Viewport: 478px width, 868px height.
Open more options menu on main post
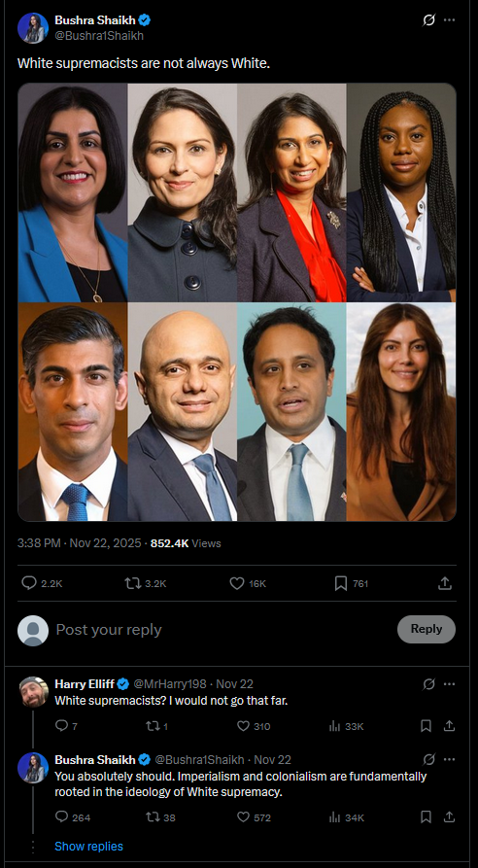click(449, 20)
